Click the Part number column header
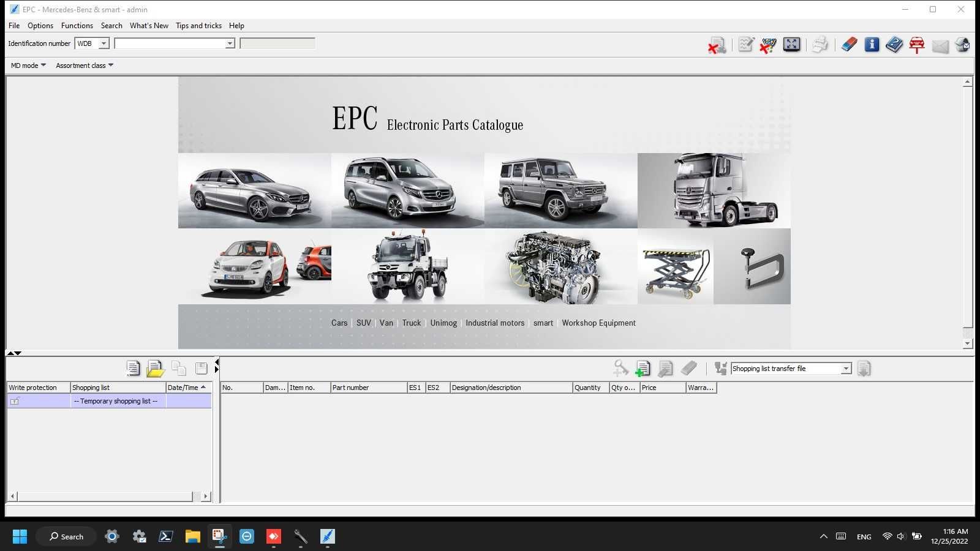 [369, 388]
